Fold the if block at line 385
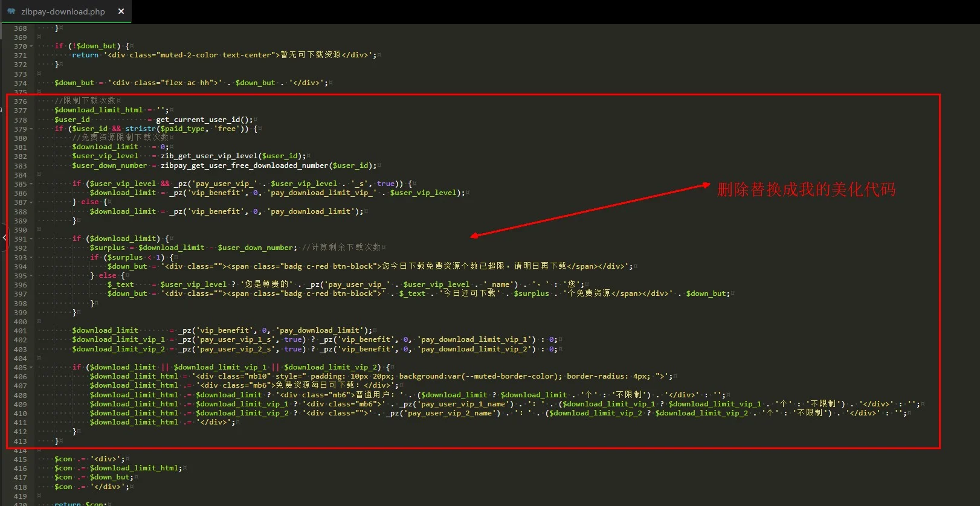 31,184
